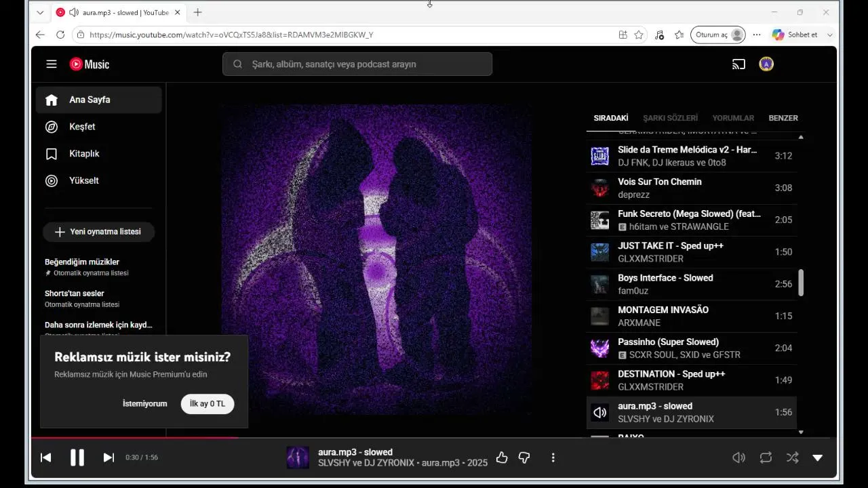This screenshot has width=868, height=488.
Task: Create a new playlist with Yeni oynatma listesi
Action: point(99,232)
